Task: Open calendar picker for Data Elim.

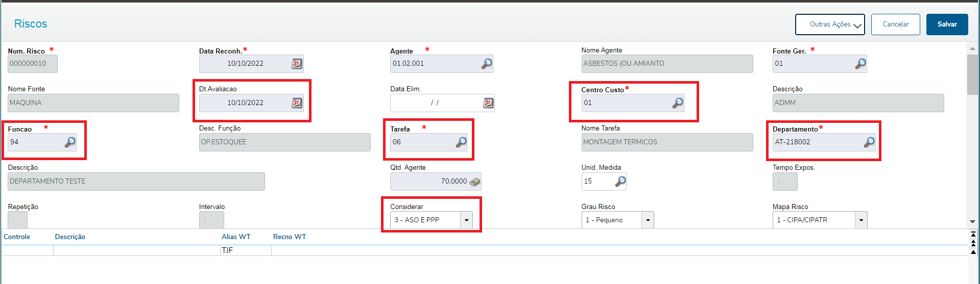Action: (x=488, y=103)
